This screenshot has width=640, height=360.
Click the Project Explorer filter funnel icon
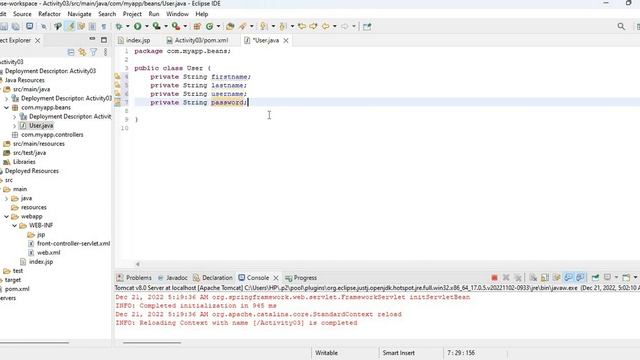93,52
